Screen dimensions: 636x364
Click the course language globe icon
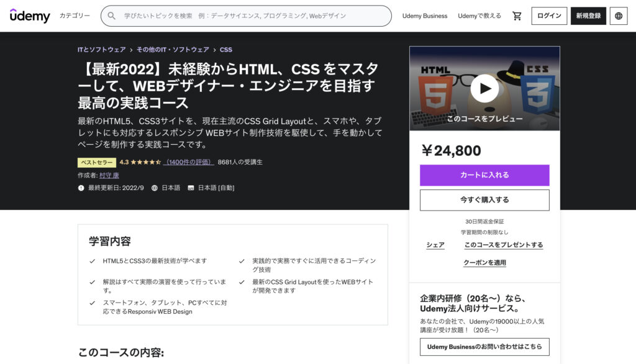(x=155, y=188)
